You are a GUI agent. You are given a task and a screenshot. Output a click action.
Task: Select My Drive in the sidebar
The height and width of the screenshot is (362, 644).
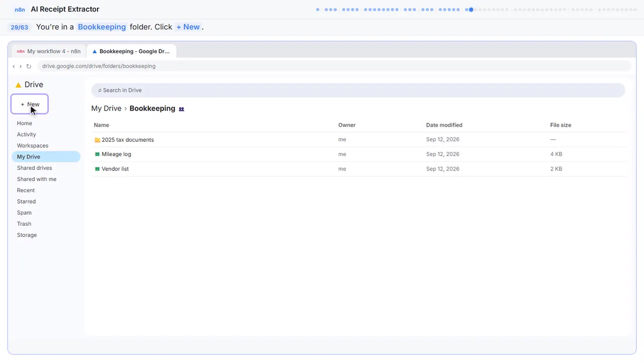[46, 157]
